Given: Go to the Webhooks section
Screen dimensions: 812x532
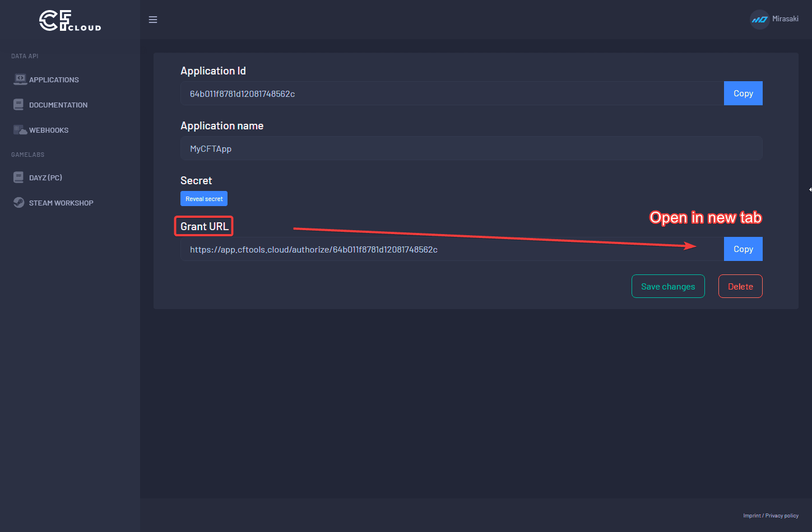Looking at the screenshot, I should (x=49, y=130).
